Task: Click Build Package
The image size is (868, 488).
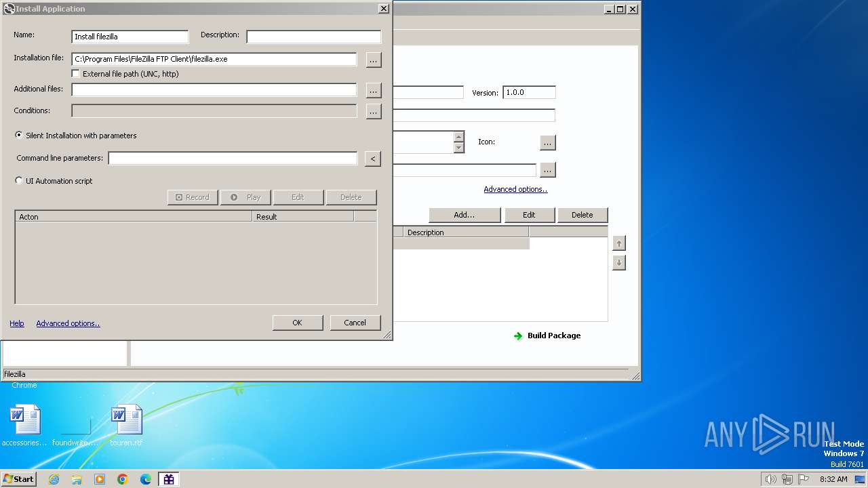Action: [x=554, y=335]
